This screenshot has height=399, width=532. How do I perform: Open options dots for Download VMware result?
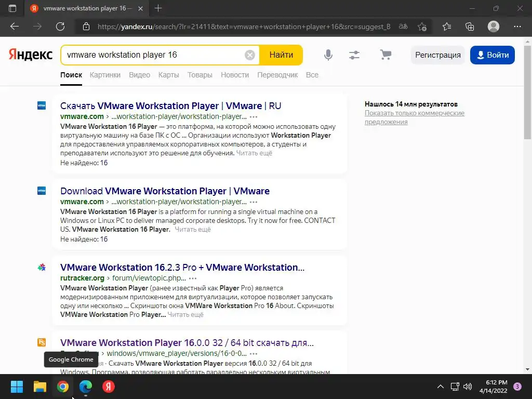click(x=254, y=202)
